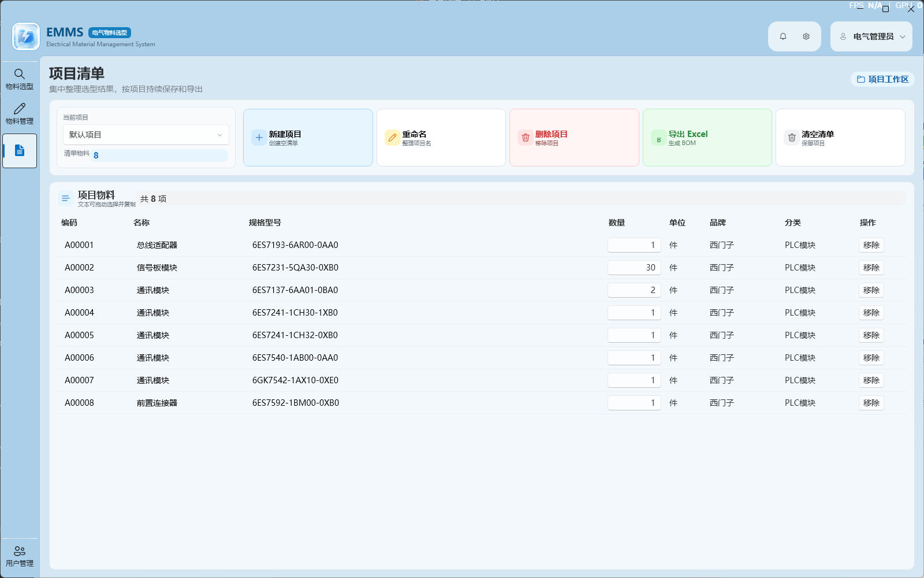This screenshot has width=924, height=578.
Task: Open the 物料选型 search sidebar icon
Action: click(20, 79)
